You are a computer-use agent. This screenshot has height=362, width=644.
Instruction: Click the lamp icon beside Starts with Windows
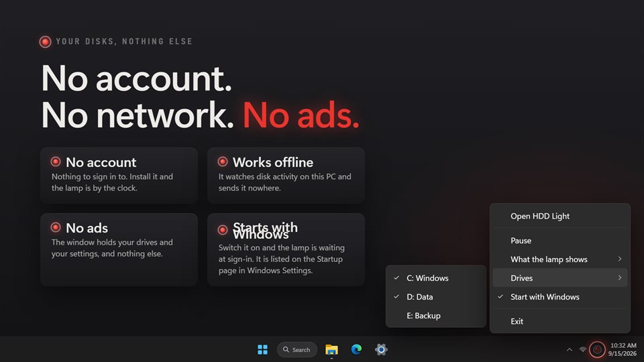223,230
